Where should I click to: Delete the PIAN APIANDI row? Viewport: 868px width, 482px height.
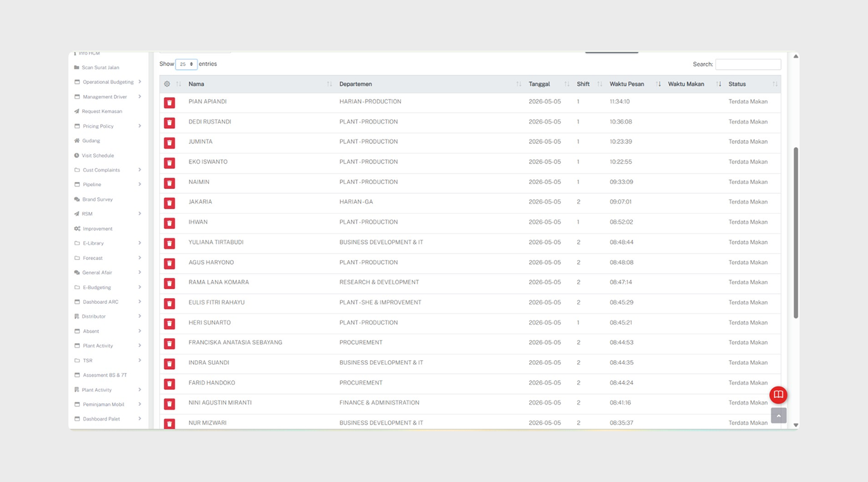pyautogui.click(x=169, y=103)
